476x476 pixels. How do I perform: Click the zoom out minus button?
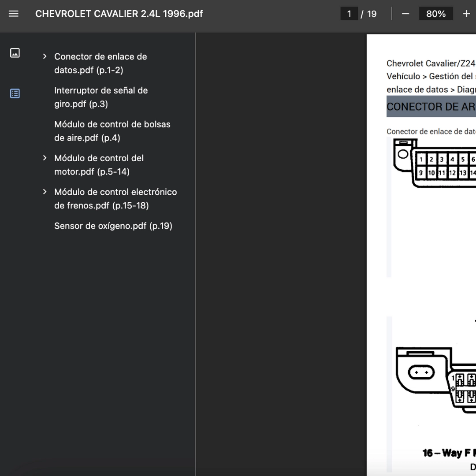405,14
